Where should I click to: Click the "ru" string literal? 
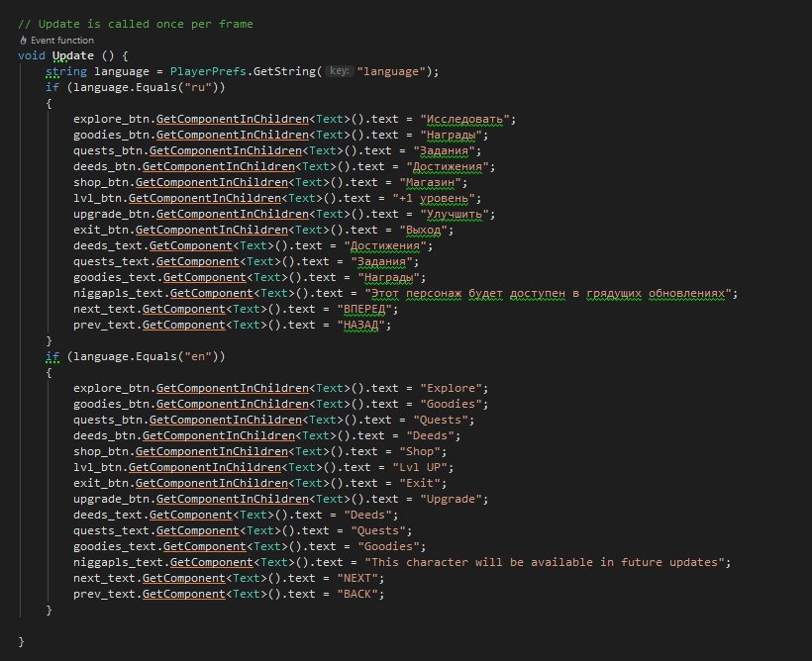[x=198, y=87]
